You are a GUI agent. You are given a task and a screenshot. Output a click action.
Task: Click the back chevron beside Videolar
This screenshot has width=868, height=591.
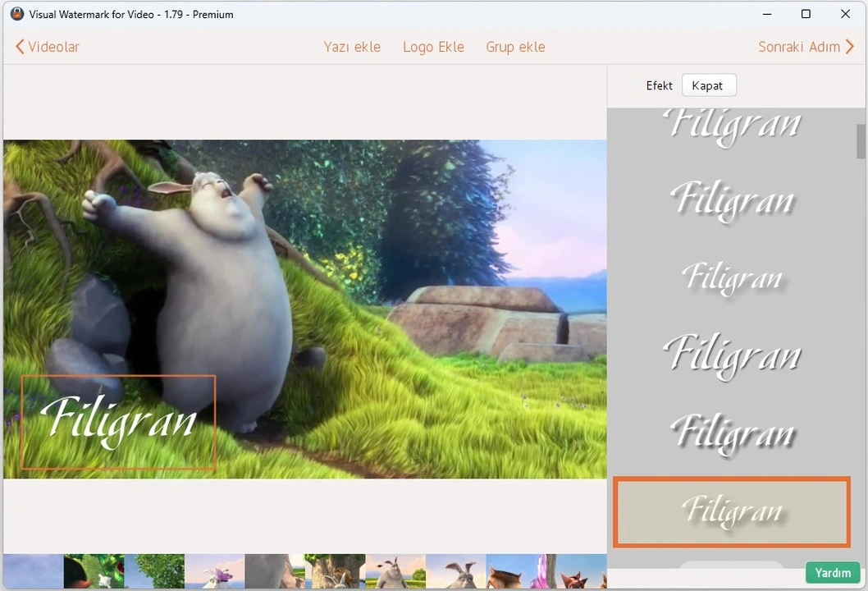[x=19, y=47]
